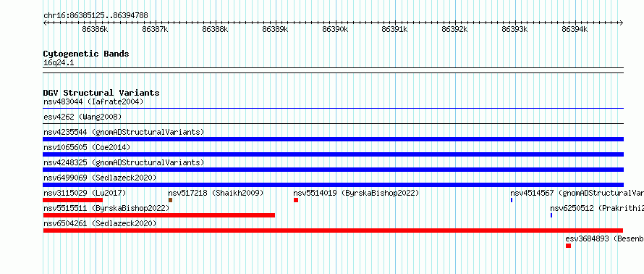Open variant nsv6499069 (Sedlazeck2020) label
The width and height of the screenshot is (644, 274).
[100, 178]
